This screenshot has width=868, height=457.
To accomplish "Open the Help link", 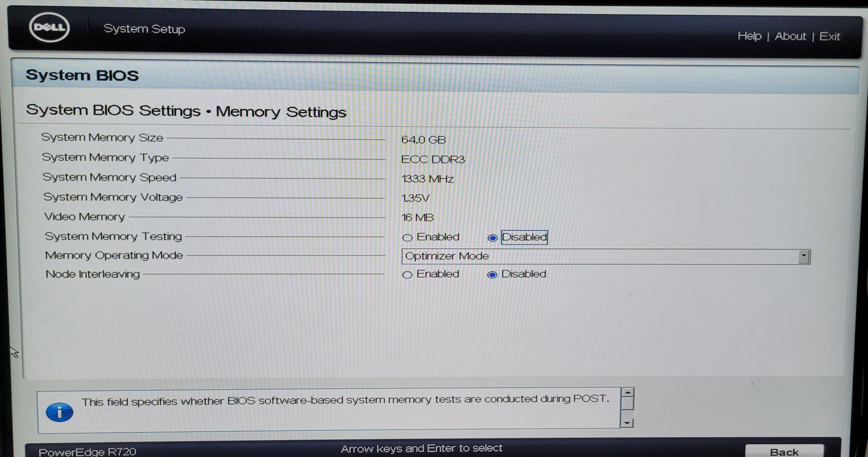I will tap(749, 36).
